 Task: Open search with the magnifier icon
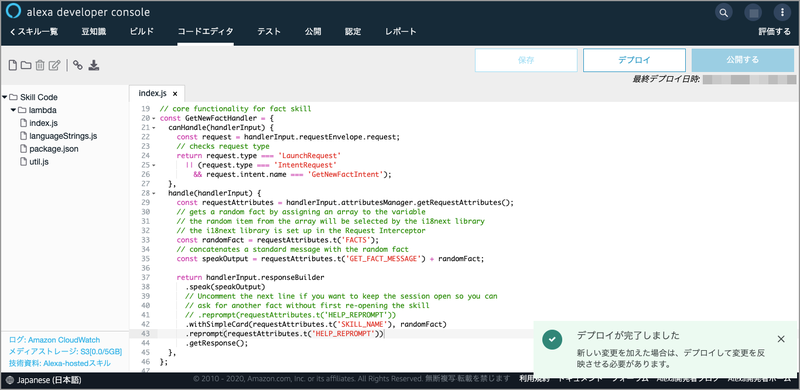click(723, 12)
